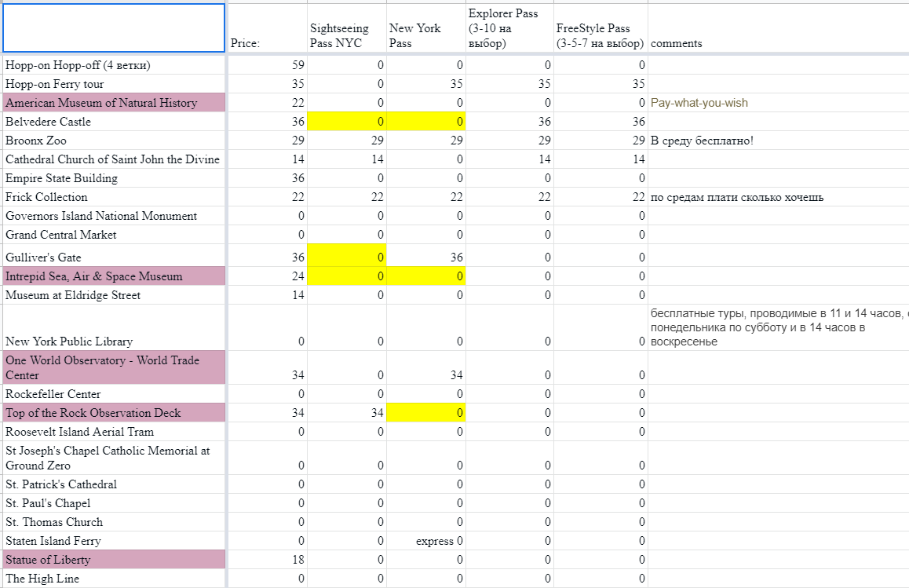
Task: Click the 'St. Paul's Chapel' cell
Action: [x=114, y=503]
